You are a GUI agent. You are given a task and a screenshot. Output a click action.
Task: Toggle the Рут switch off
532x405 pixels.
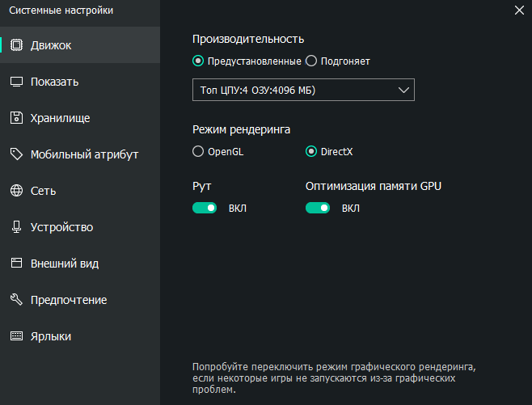click(205, 208)
